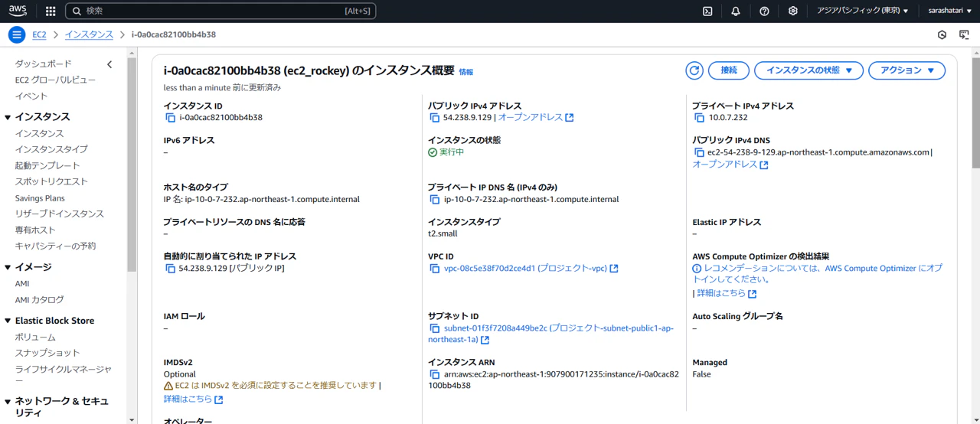The width and height of the screenshot is (980, 424).
Task: Click the sidebar vertical scrollbar
Action: (x=132, y=165)
